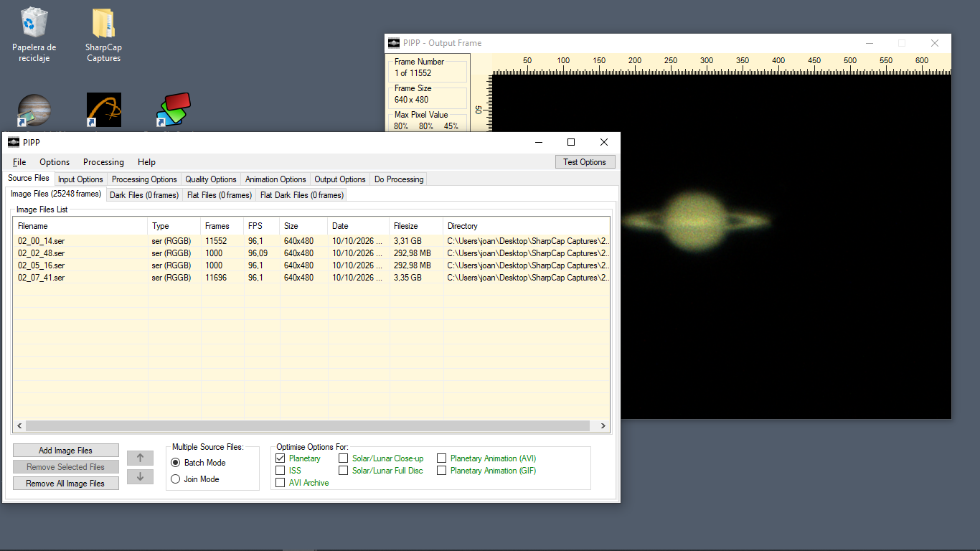
Task: Open the Options menu
Action: [x=55, y=162]
